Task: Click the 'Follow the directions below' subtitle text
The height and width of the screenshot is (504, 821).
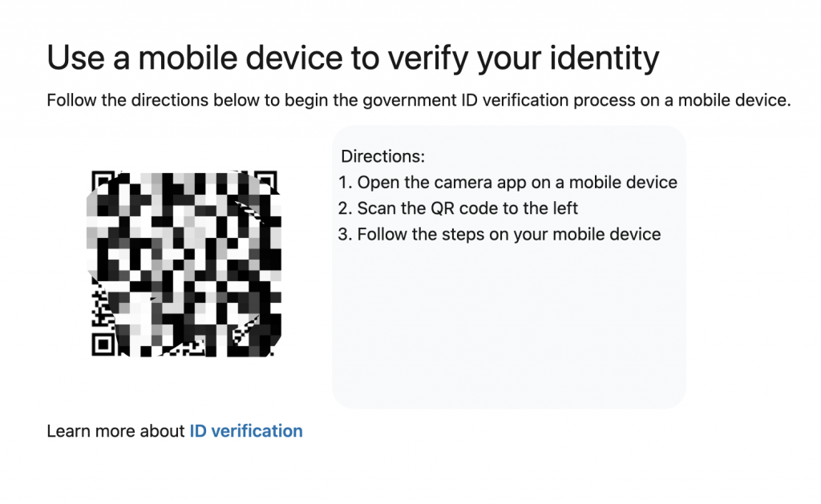Action: click(x=419, y=100)
